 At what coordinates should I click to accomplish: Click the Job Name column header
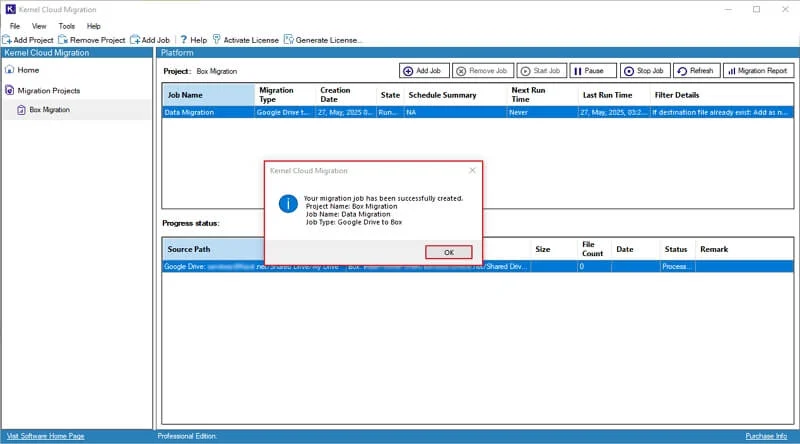tap(208, 95)
